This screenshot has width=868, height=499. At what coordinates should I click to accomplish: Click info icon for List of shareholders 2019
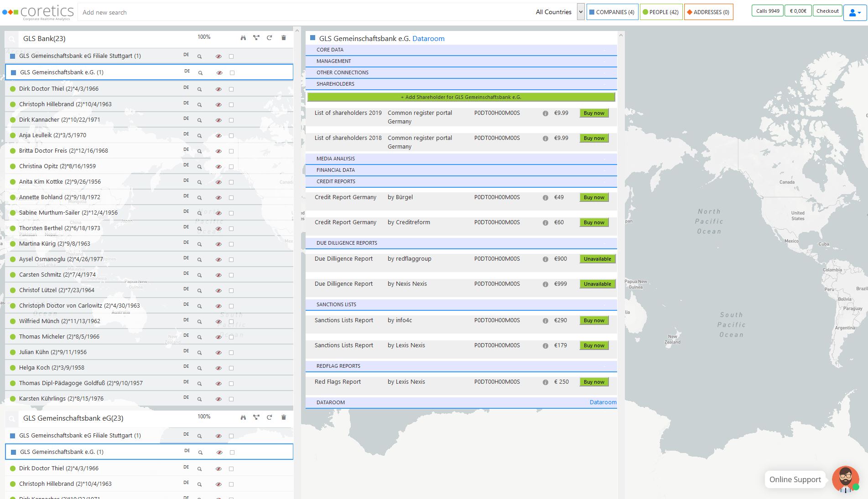545,113
